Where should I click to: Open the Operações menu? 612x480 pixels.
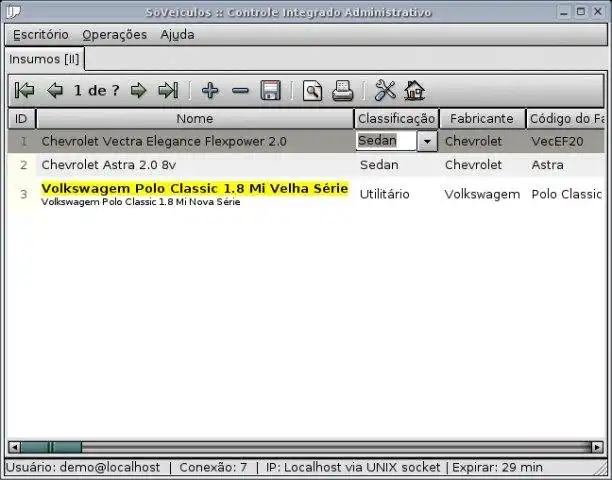pyautogui.click(x=114, y=35)
